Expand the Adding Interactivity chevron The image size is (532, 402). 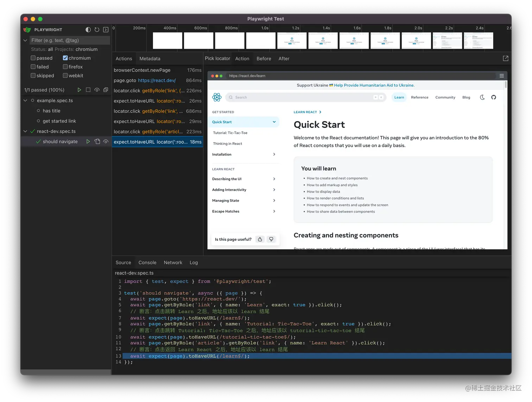(274, 190)
